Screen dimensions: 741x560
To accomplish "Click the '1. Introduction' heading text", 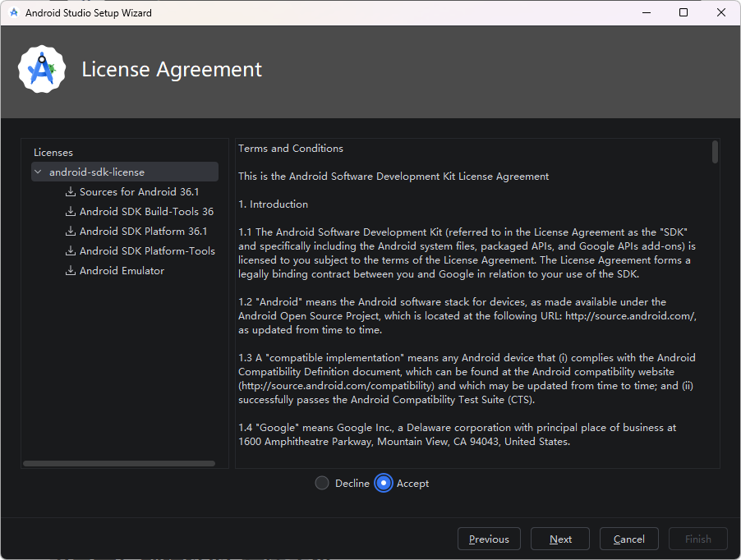I will tap(273, 204).
